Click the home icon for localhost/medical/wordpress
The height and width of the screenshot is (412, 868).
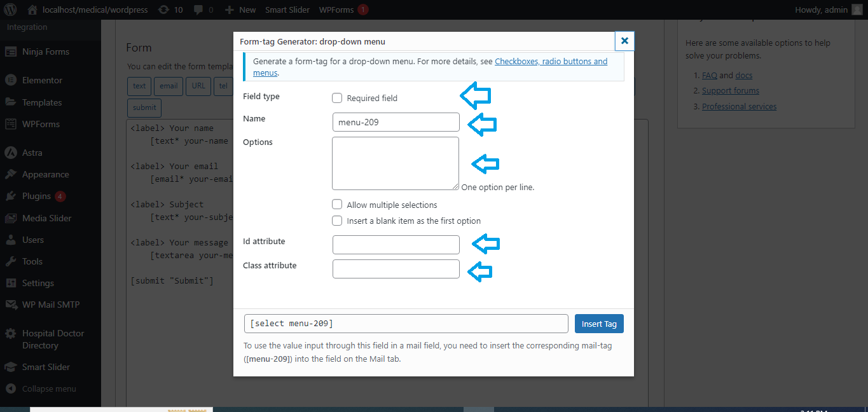coord(32,10)
